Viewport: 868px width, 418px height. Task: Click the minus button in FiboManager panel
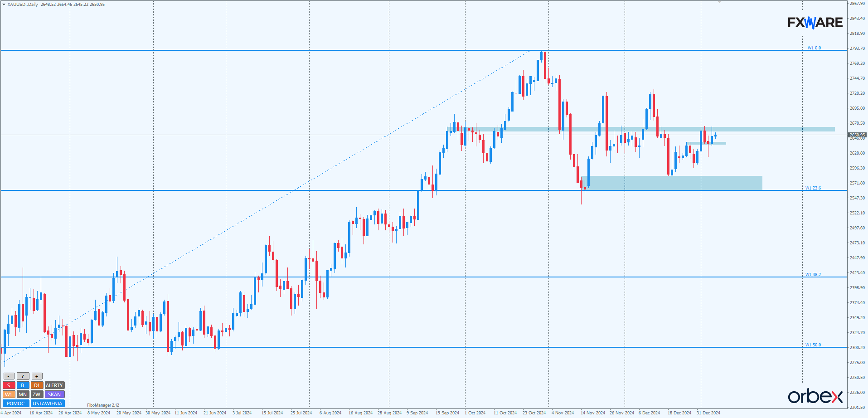[x=9, y=376]
